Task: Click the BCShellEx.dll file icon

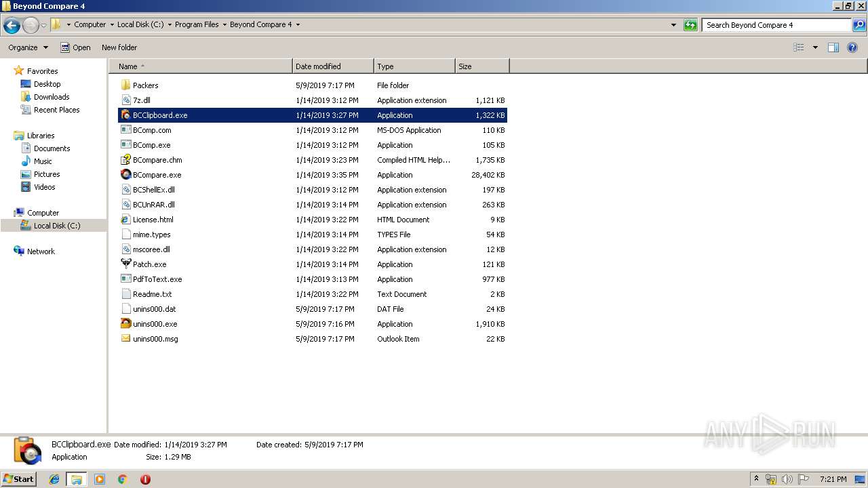Action: tap(125, 189)
